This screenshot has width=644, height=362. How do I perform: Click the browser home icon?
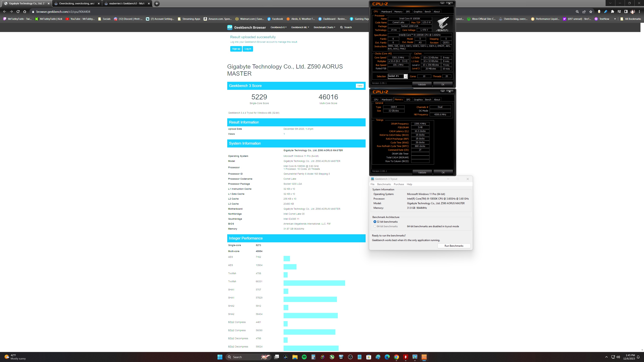coord(24,12)
